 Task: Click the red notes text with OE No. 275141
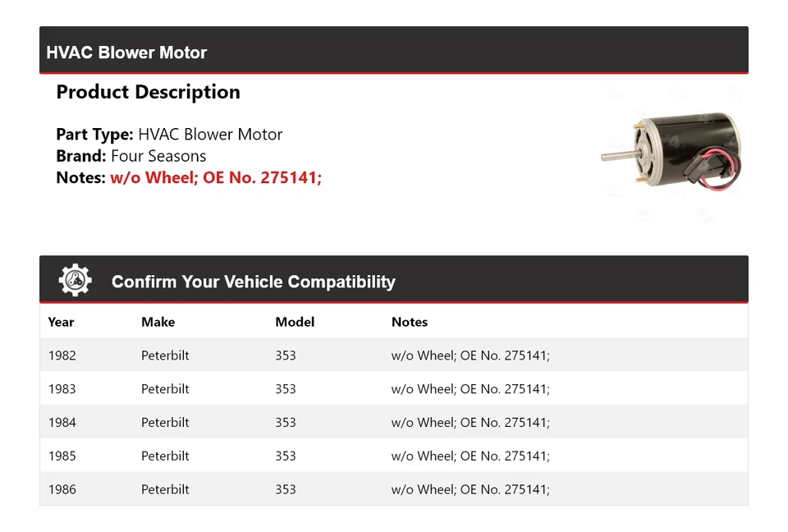(x=216, y=177)
